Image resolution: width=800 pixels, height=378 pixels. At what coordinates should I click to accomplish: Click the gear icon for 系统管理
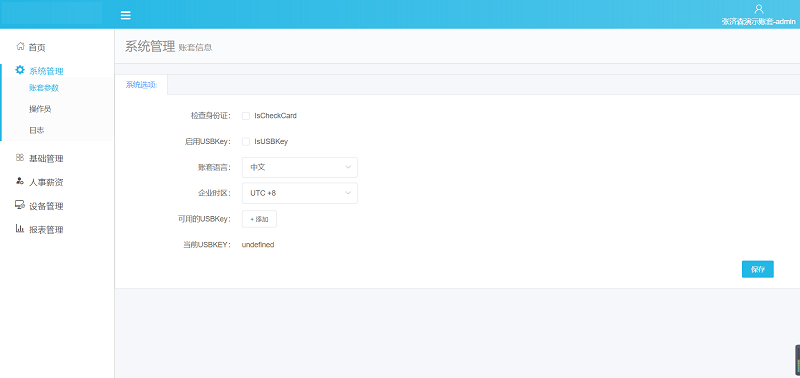[20, 70]
